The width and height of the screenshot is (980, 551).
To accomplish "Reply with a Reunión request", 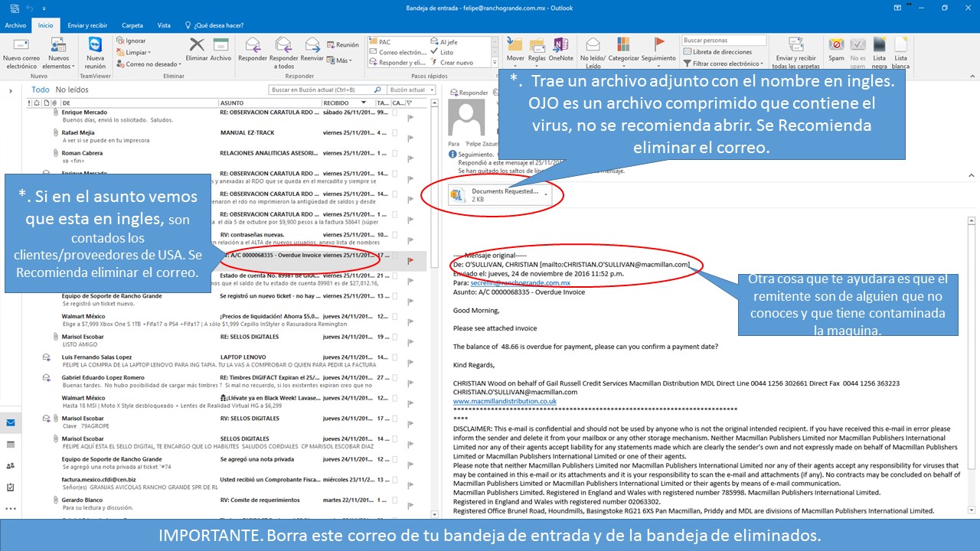I will [x=342, y=44].
